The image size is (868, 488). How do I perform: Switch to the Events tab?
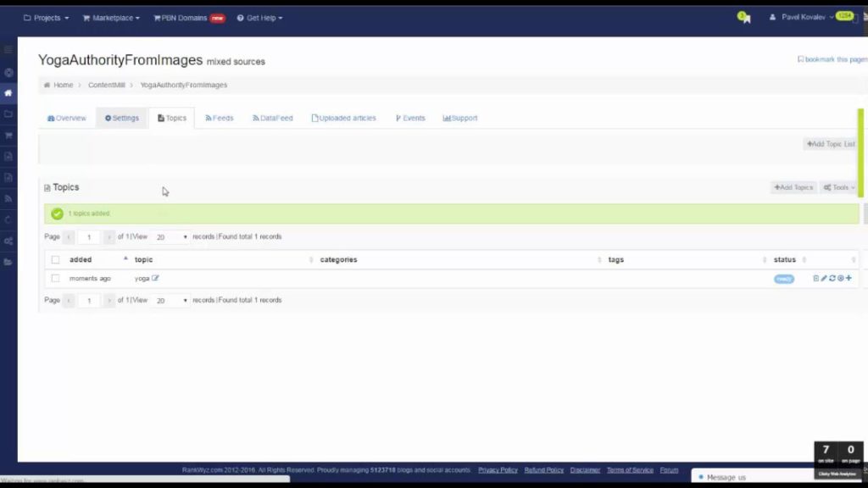410,118
